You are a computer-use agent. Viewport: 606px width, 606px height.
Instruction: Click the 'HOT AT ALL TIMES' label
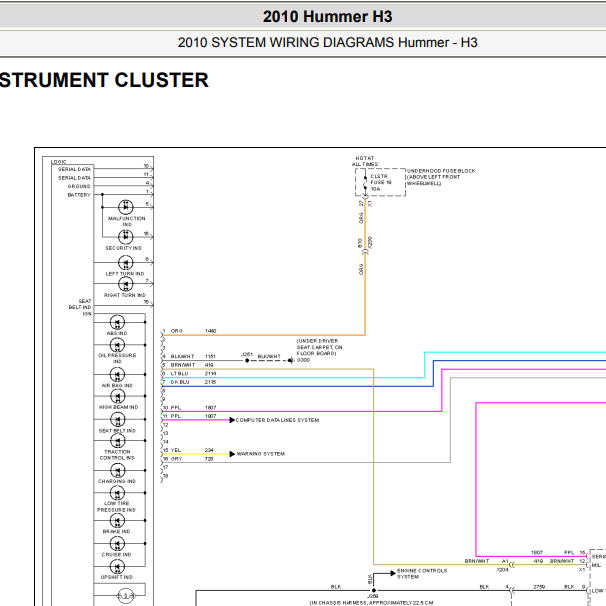pos(365,161)
